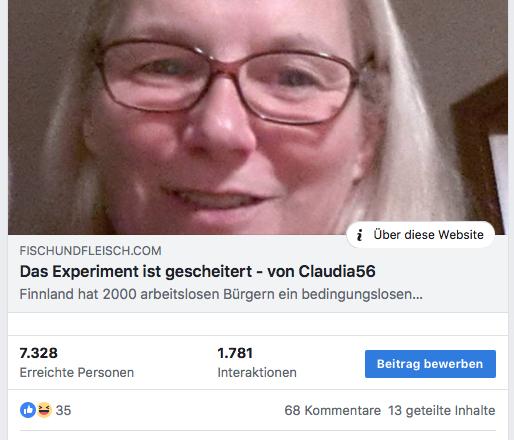The width and height of the screenshot is (514, 440).
Task: Open the reaction count 35 list
Action: (63, 410)
